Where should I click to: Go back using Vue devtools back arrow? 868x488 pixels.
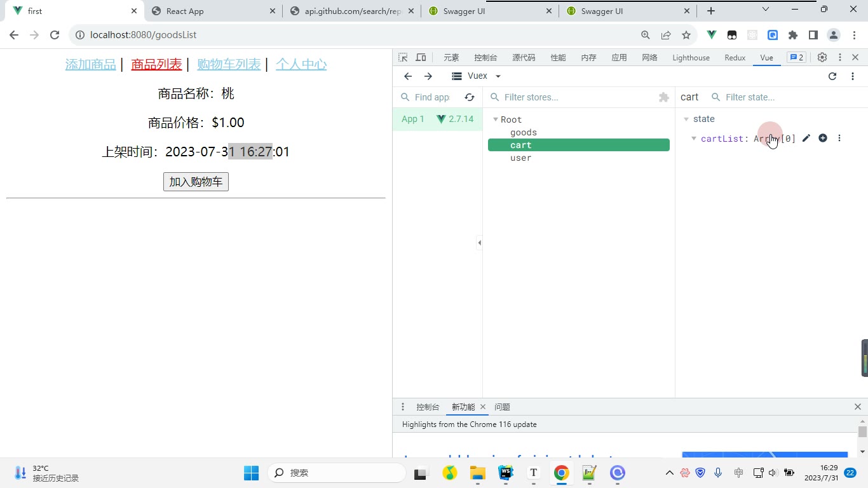tap(408, 76)
